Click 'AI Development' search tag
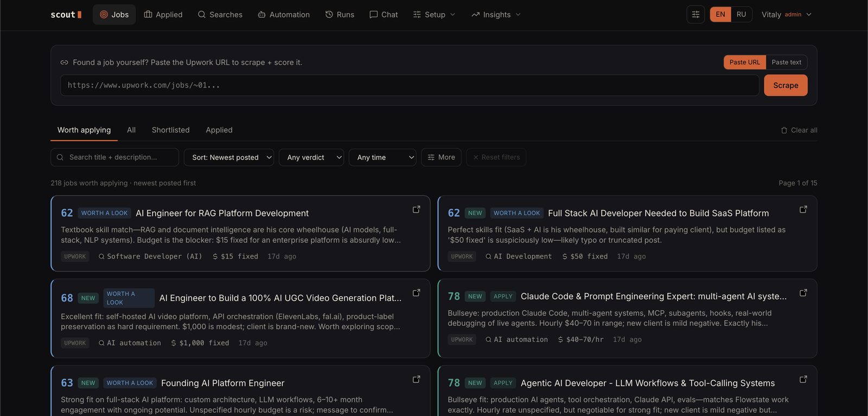This screenshot has width=868, height=416. 519,256
